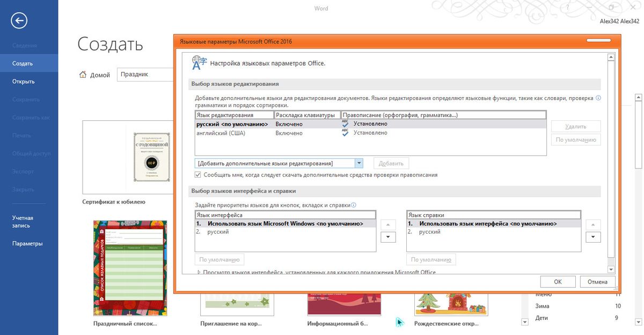Click Удалить button for editing language
This screenshot has height=335, width=644.
click(x=576, y=127)
